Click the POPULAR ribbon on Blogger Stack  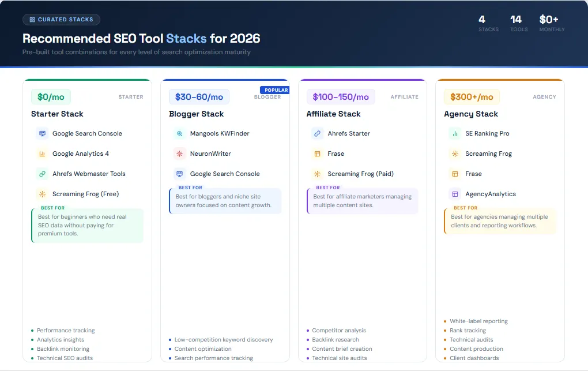[275, 90]
